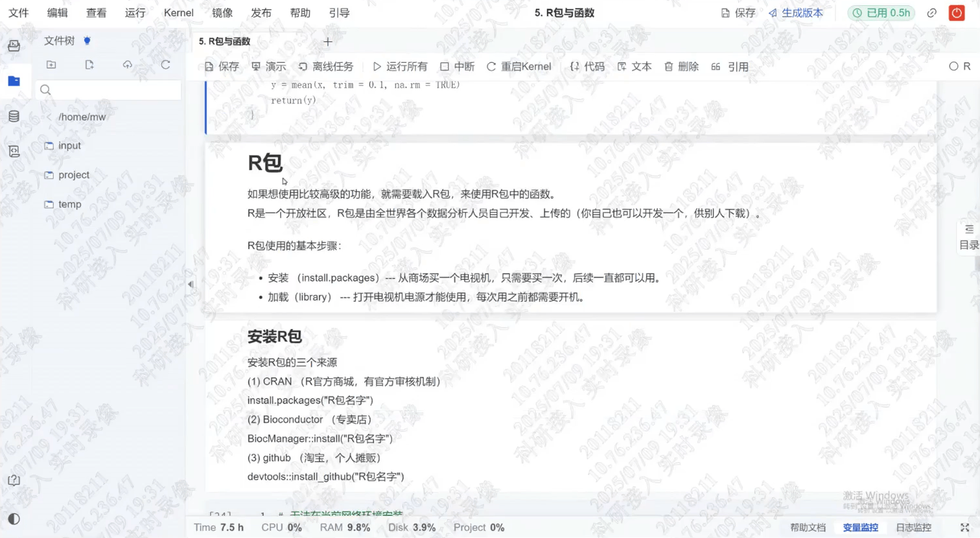980x538 pixels.
Task: Open the database panel in left sidebar
Action: point(14,116)
